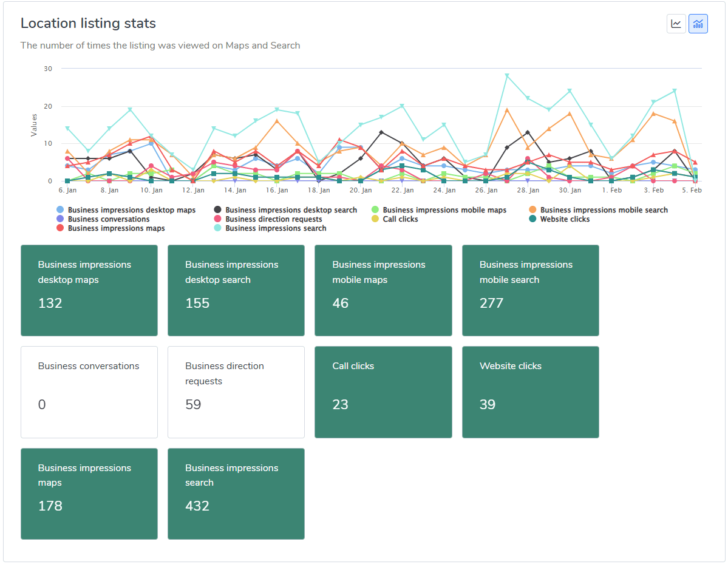The height and width of the screenshot is (564, 728).
Task: Toggle Business impressions mobile maps legend entry
Action: [439, 210]
